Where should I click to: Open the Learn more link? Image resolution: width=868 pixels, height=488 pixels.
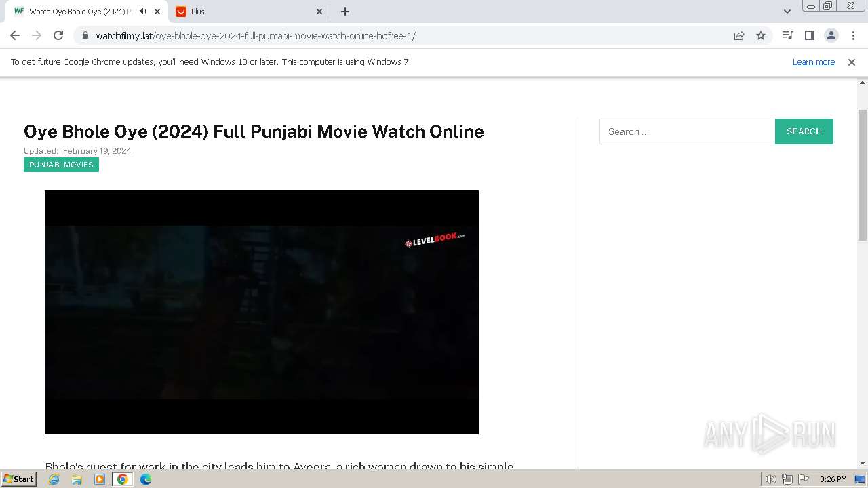click(x=814, y=62)
